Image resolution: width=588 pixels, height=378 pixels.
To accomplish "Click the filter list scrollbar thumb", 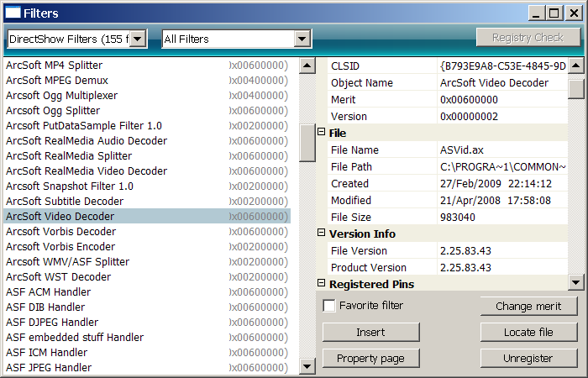I will (x=307, y=144).
